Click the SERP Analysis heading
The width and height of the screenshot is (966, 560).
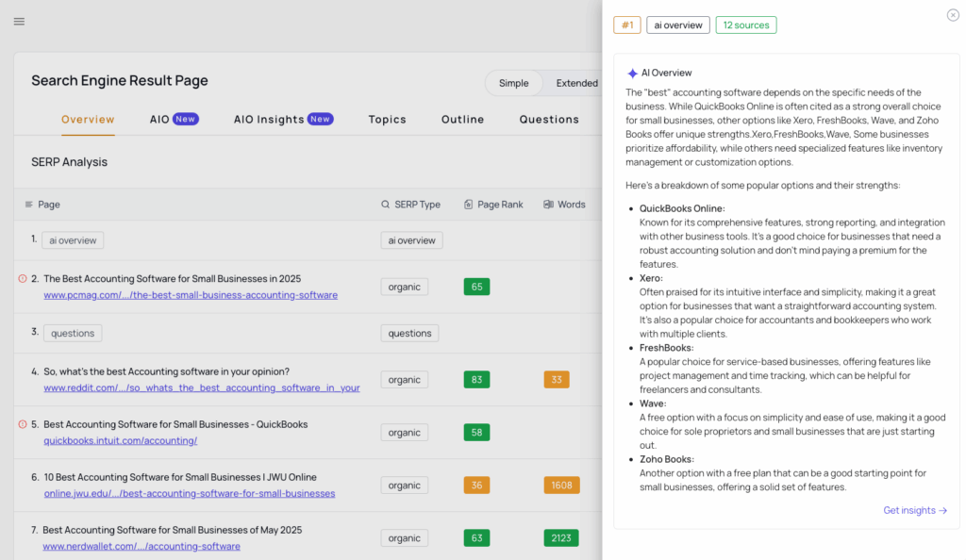69,162
